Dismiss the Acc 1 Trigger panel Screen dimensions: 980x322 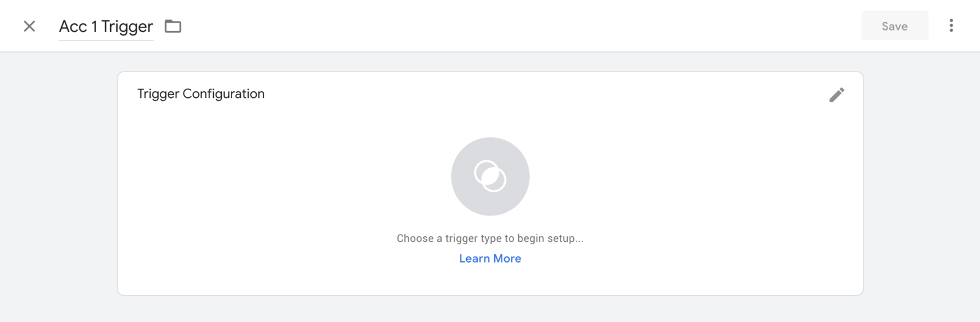29,26
